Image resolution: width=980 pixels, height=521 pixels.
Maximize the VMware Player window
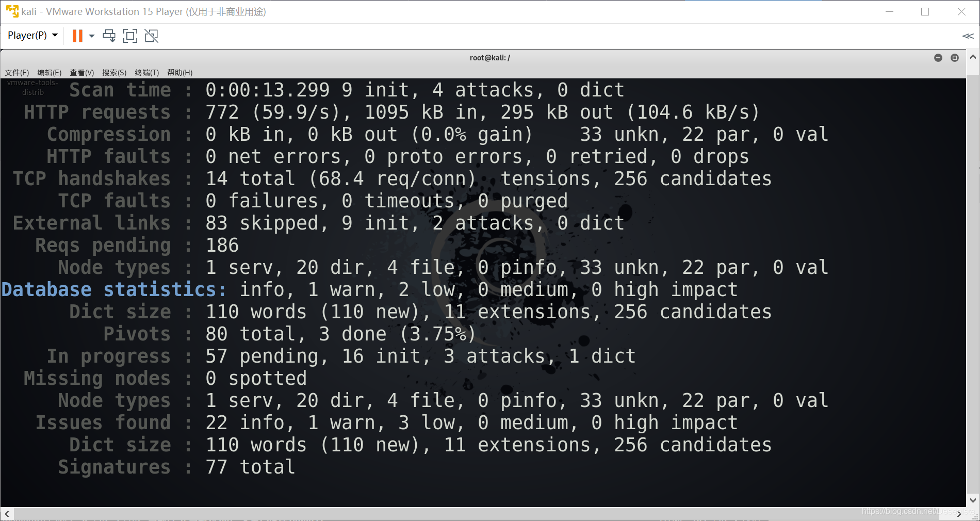coord(925,11)
